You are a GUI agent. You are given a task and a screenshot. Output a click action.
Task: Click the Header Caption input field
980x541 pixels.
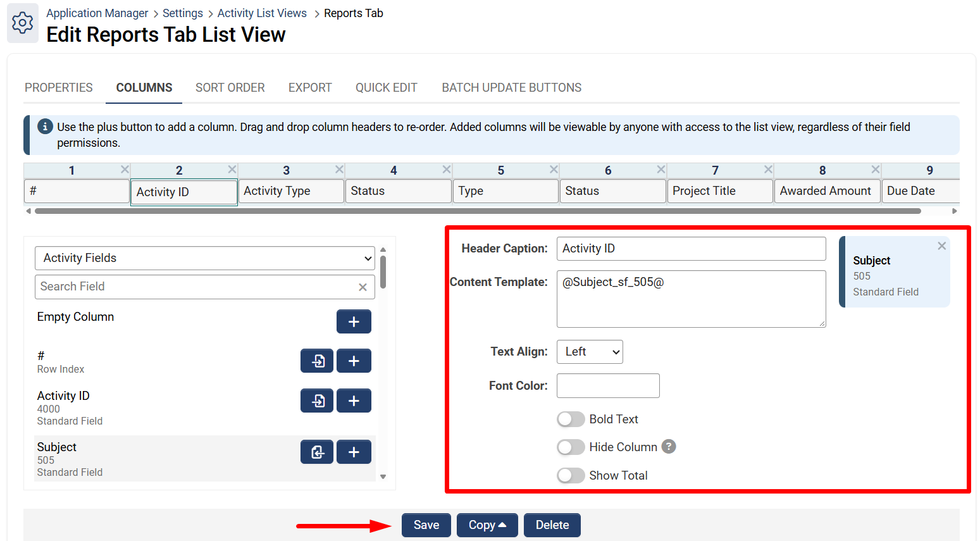coord(692,249)
